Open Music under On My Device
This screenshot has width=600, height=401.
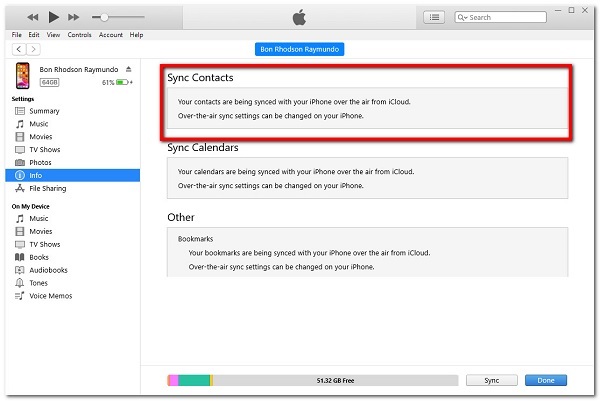39,218
